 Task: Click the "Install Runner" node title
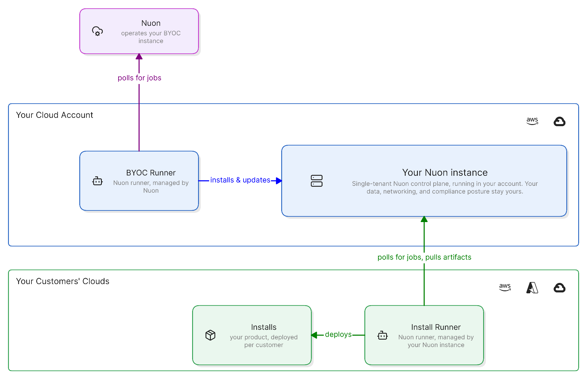pyautogui.click(x=436, y=327)
